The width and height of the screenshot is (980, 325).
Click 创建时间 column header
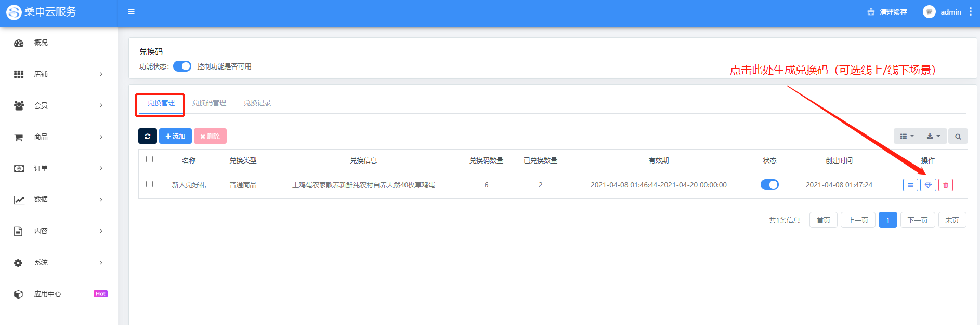tap(839, 160)
